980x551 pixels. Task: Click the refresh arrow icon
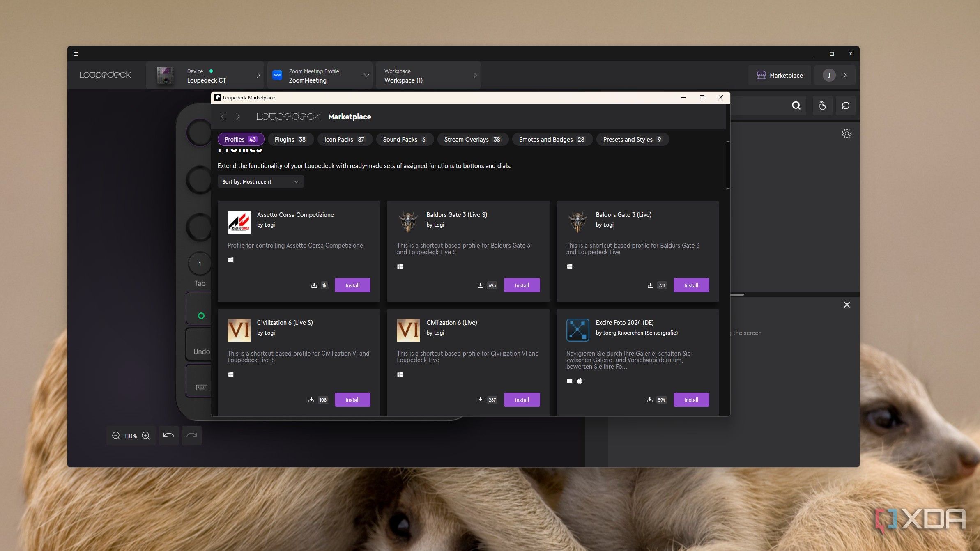click(845, 106)
